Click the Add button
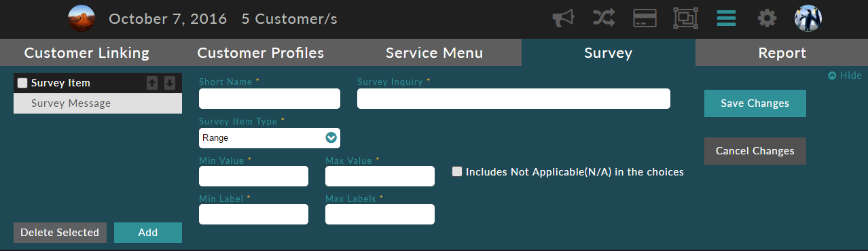The height and width of the screenshot is (251, 868). 148,233
